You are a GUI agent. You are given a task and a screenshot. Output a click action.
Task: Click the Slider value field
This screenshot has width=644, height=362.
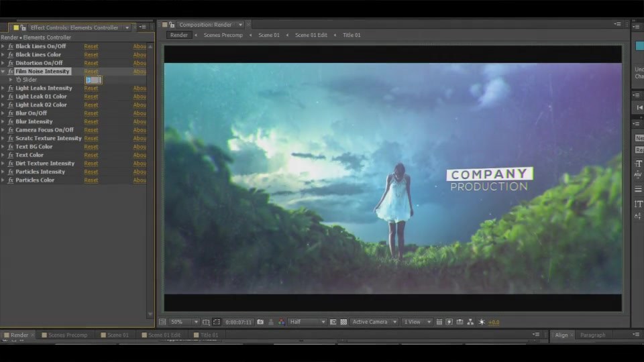[x=93, y=80]
